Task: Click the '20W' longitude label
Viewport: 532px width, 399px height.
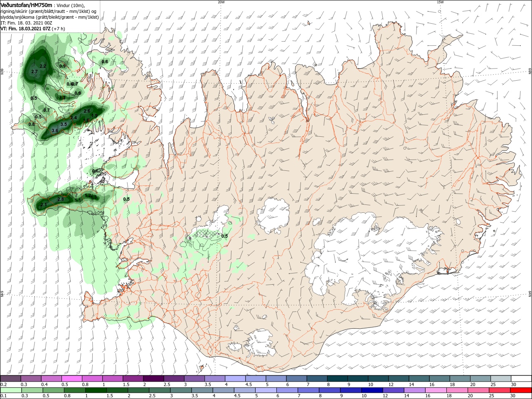Action: pyautogui.click(x=221, y=2)
